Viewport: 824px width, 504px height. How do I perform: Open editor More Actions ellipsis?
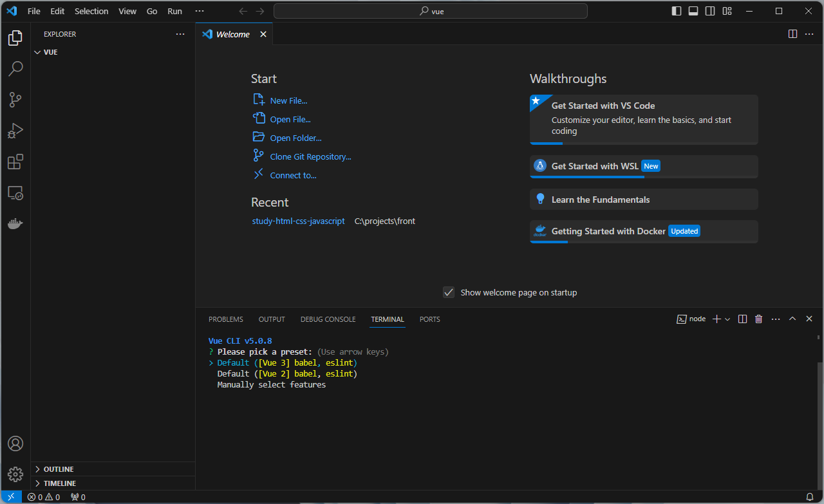pos(809,34)
